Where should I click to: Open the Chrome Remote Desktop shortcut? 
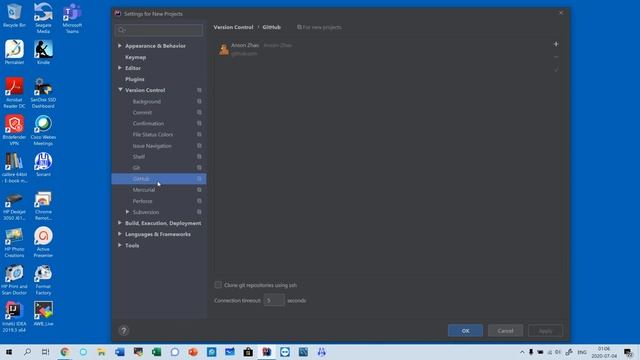tap(43, 205)
